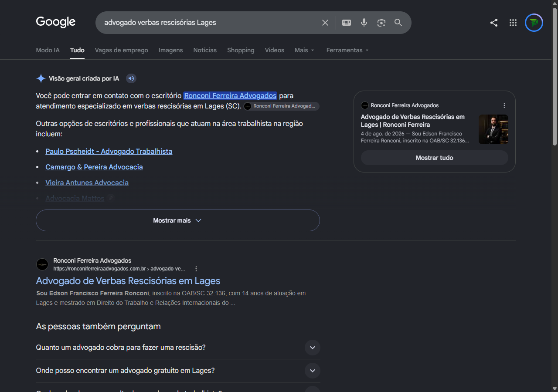The image size is (558, 392).
Task: Expand the Mais dropdown menu
Action: [304, 50]
